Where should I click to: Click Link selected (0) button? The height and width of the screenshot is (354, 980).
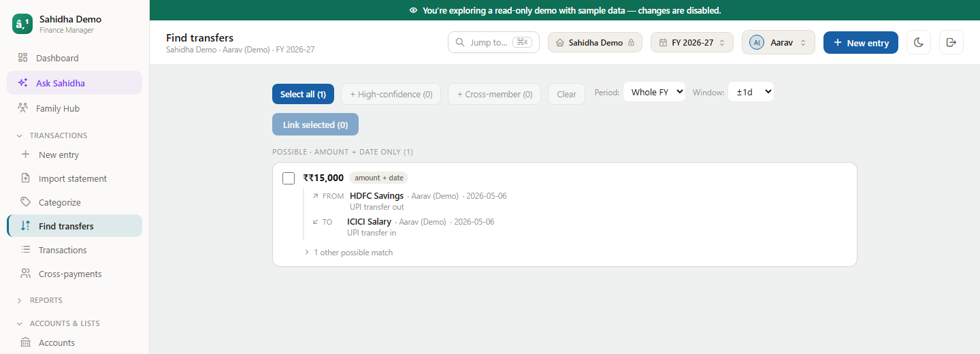point(315,125)
